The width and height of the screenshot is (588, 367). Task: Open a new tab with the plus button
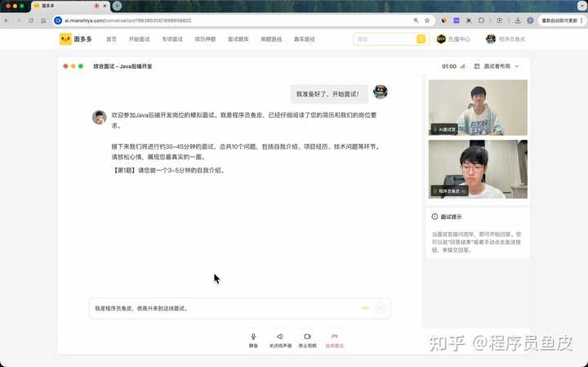click(117, 6)
